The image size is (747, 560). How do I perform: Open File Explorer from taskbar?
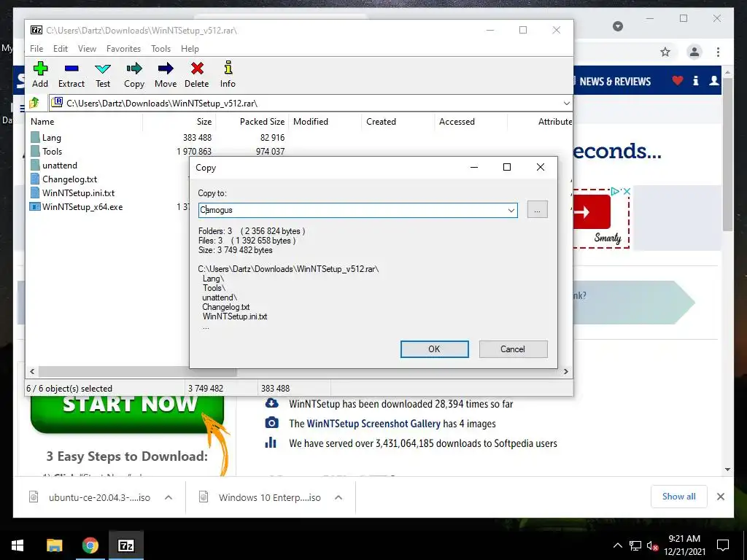pyautogui.click(x=54, y=545)
